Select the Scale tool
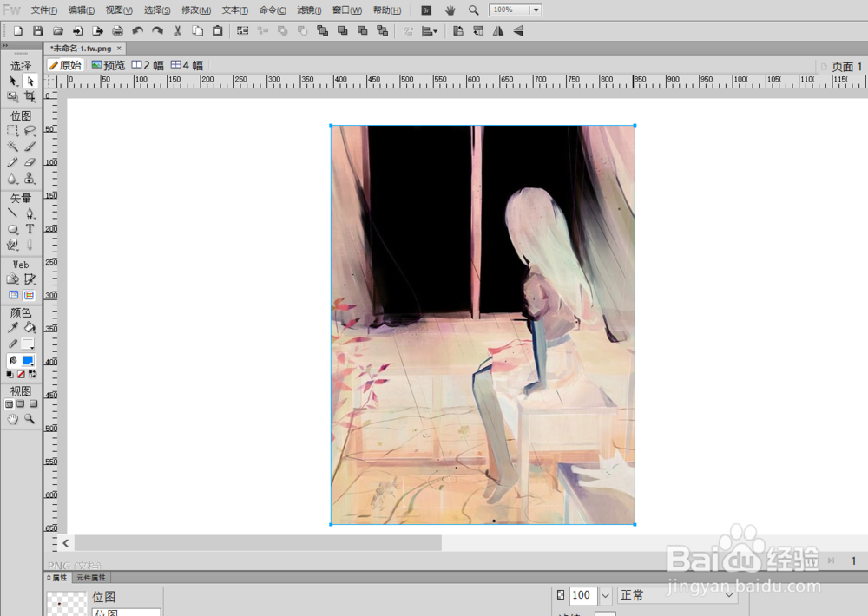The image size is (868, 616). (x=13, y=97)
